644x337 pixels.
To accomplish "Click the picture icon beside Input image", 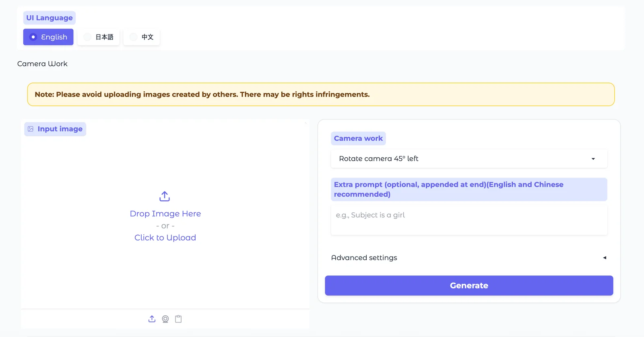I will 31,129.
